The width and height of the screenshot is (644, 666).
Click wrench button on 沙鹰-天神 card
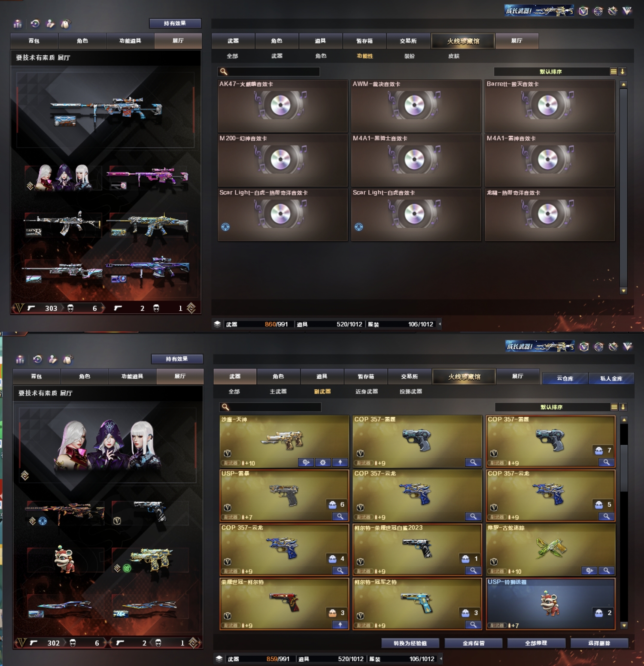click(x=306, y=462)
